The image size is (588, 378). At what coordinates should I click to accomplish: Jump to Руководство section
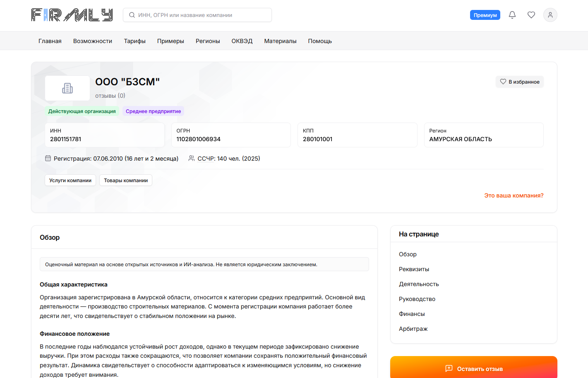(417, 299)
